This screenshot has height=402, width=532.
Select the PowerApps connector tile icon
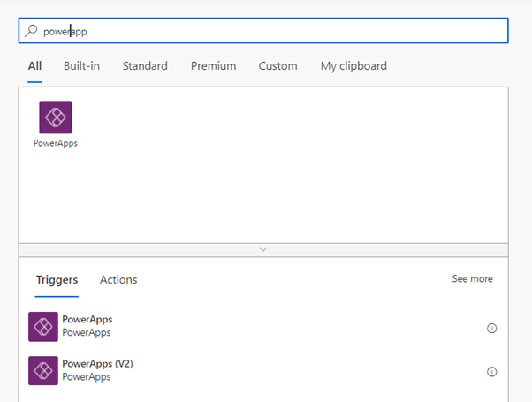pos(56,117)
